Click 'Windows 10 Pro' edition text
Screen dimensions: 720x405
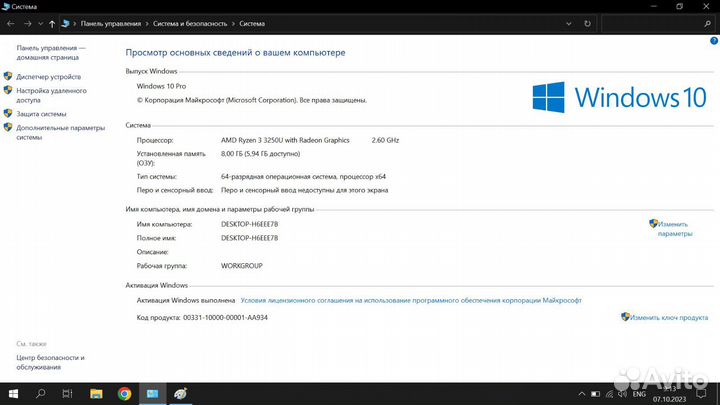[161, 86]
